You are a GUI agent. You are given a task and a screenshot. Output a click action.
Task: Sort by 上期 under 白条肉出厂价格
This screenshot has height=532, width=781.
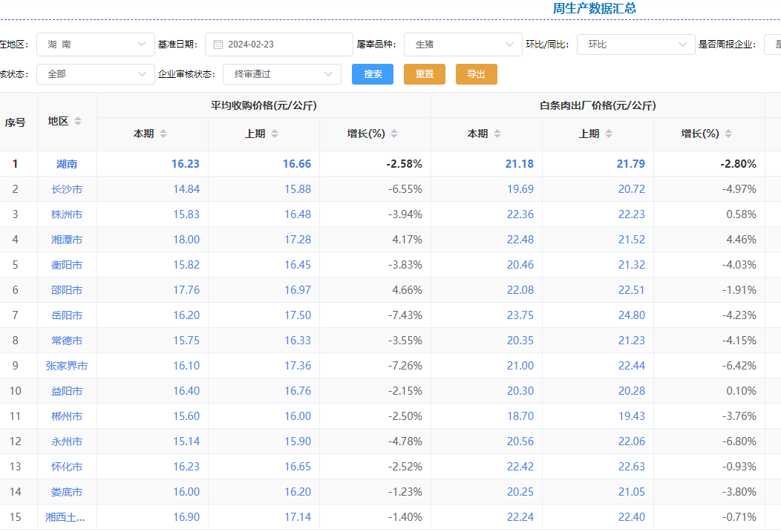pos(609,134)
